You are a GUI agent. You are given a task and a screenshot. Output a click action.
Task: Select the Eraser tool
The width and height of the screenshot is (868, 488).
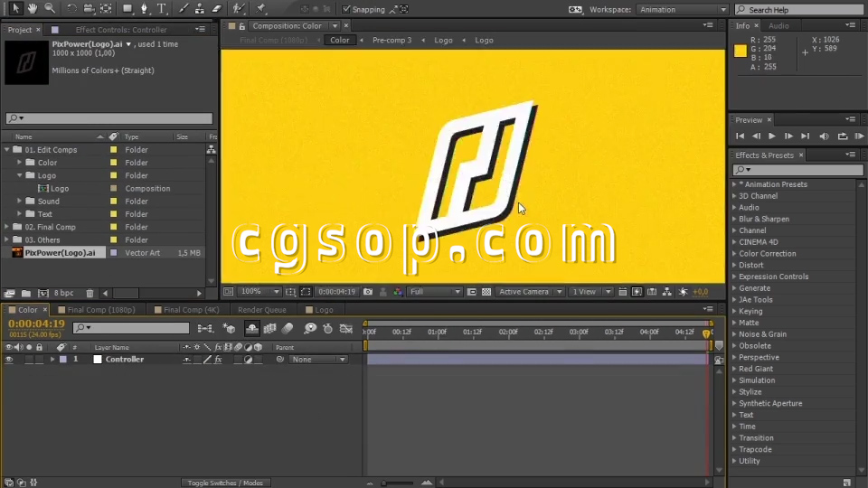coord(217,9)
